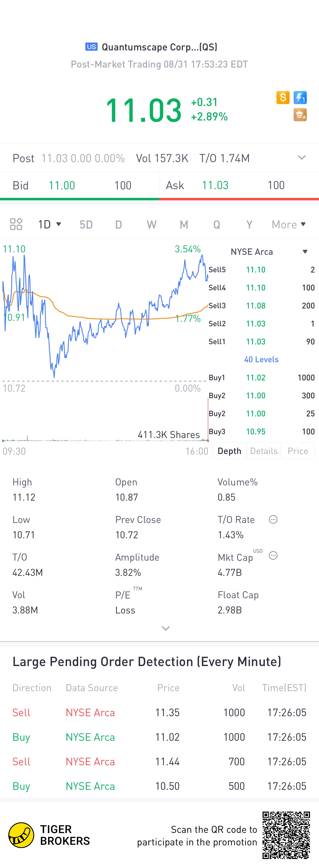Tap the Prev Close 10.72 value
319x868 pixels.
[x=127, y=535]
